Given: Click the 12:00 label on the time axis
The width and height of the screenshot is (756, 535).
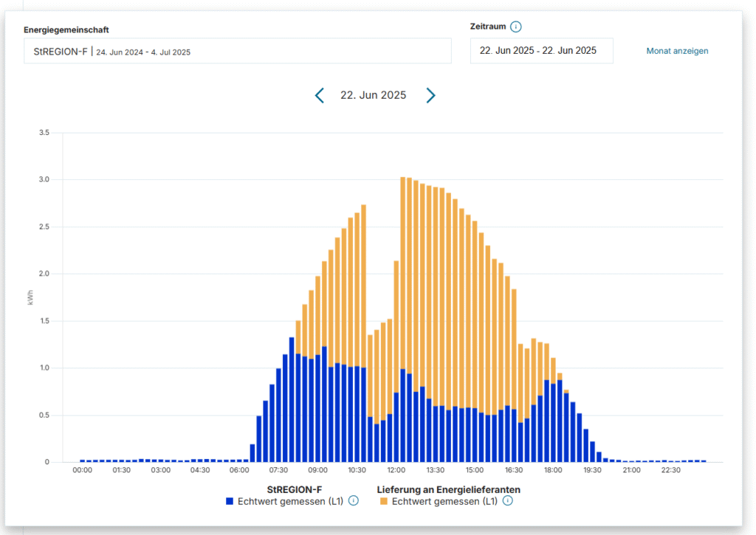Looking at the screenshot, I should click(396, 470).
